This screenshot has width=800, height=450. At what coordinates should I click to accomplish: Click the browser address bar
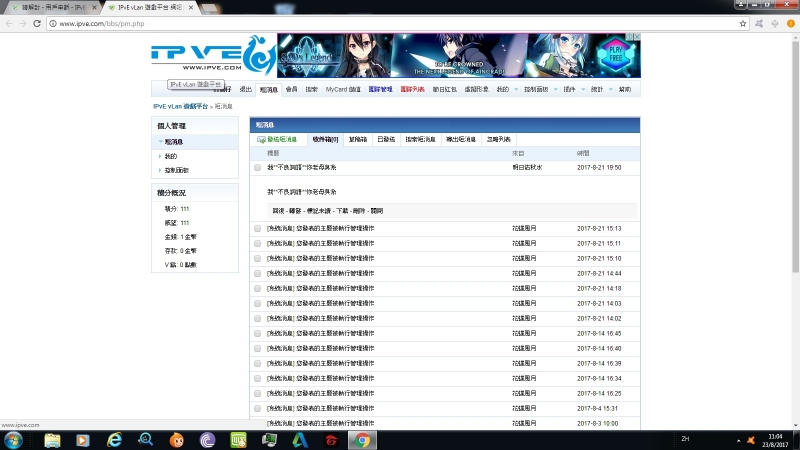coord(400,23)
